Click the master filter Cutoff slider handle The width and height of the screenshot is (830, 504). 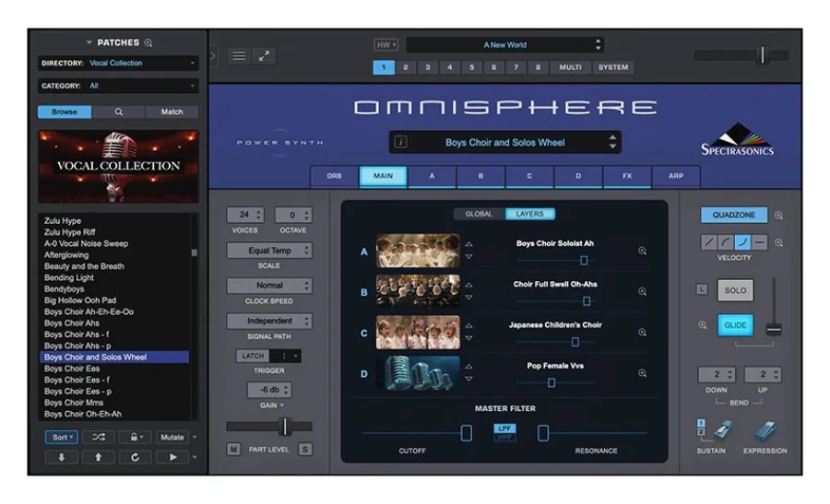click(x=467, y=433)
